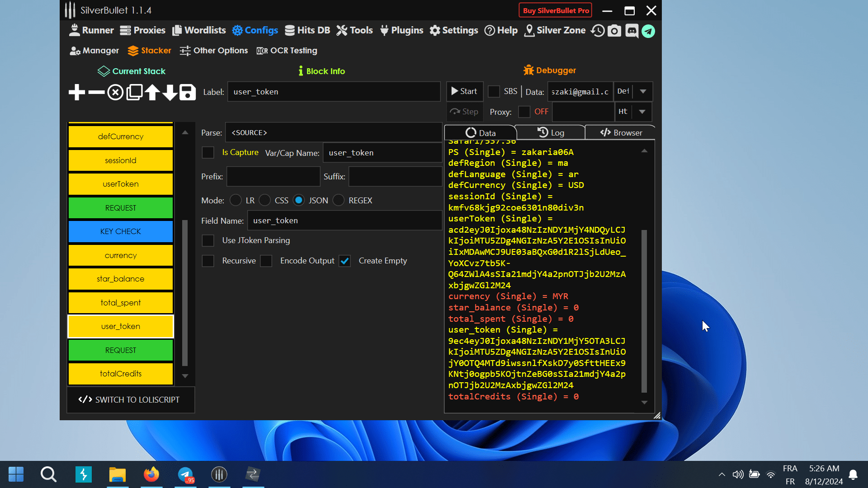Open the proxy type Ht dropdown

point(642,112)
